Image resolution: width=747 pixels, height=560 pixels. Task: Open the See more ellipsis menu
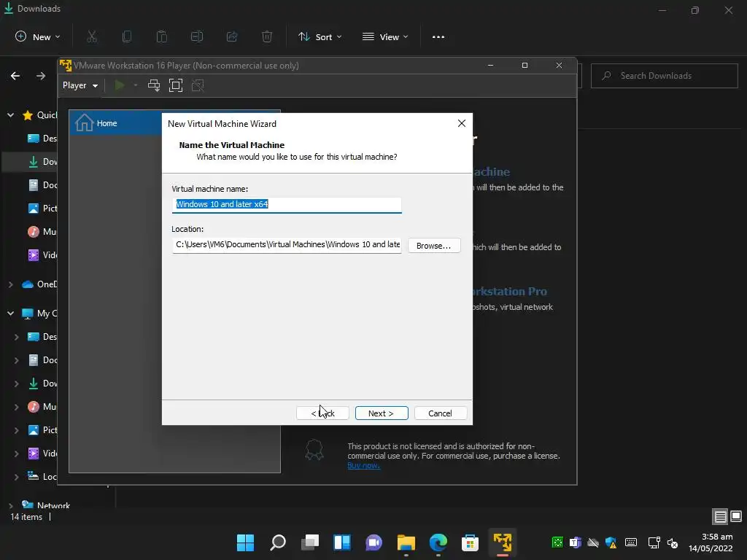(438, 36)
